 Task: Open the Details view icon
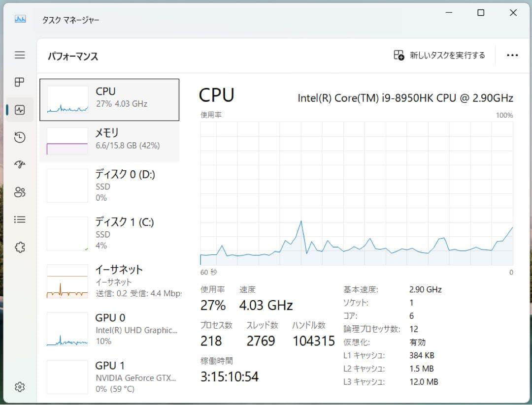20,219
